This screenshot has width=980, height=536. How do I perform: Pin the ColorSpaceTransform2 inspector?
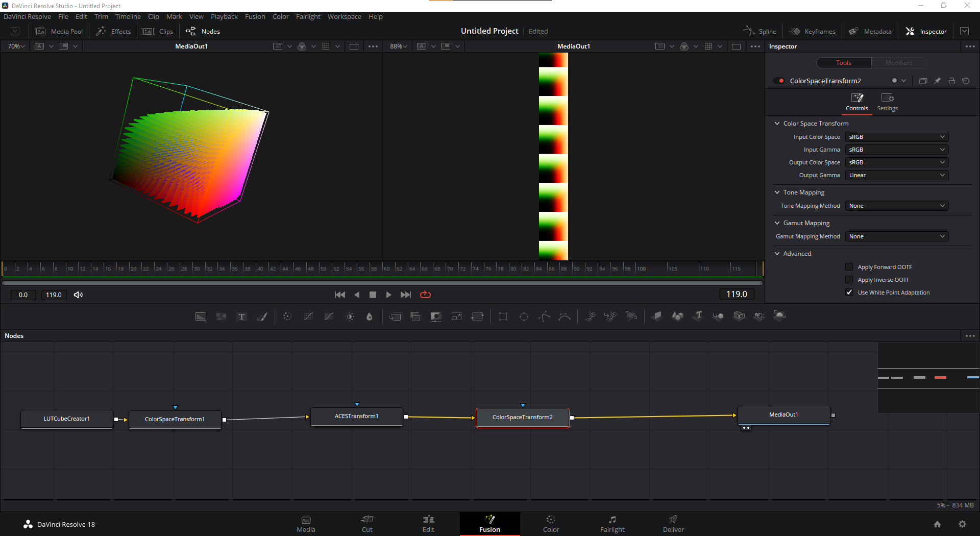[937, 81]
